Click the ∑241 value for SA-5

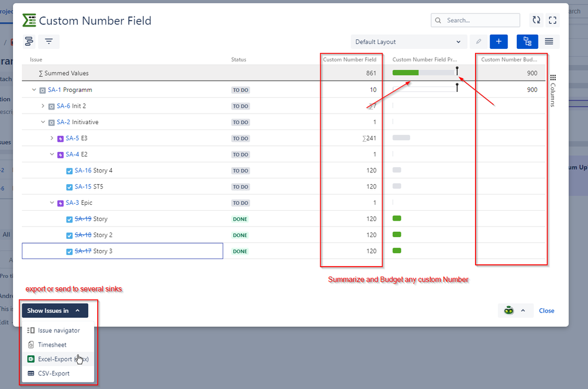[x=369, y=138]
